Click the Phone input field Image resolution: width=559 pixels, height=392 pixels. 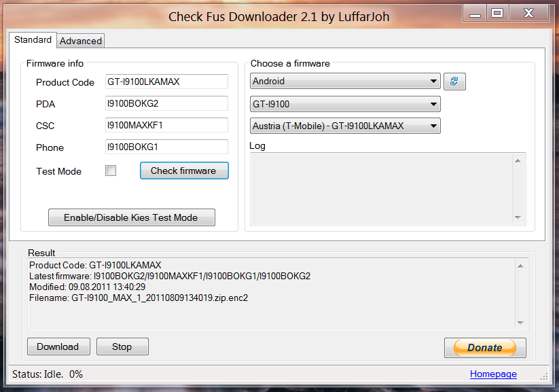[x=166, y=147]
